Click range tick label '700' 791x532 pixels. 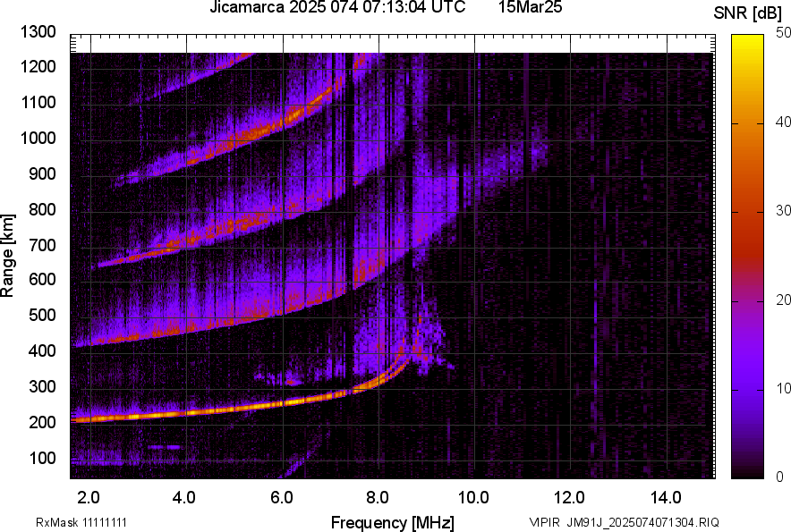tap(42, 245)
